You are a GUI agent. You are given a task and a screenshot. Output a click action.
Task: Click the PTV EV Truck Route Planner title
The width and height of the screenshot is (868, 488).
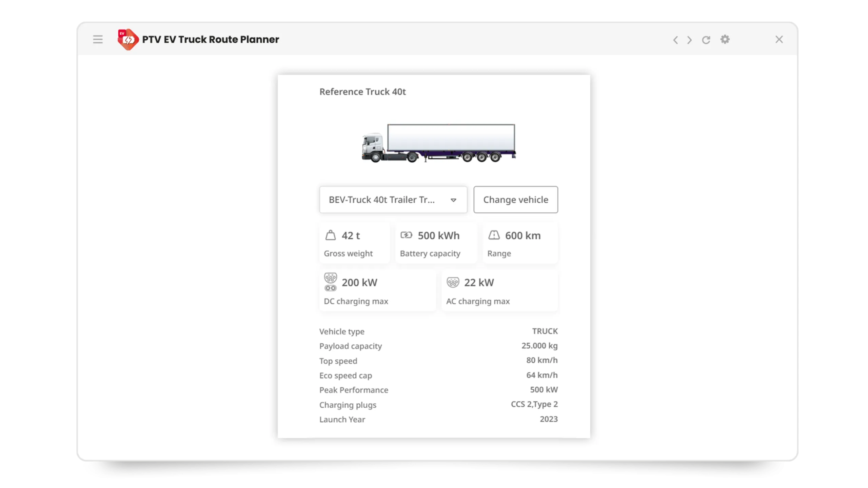(x=211, y=39)
